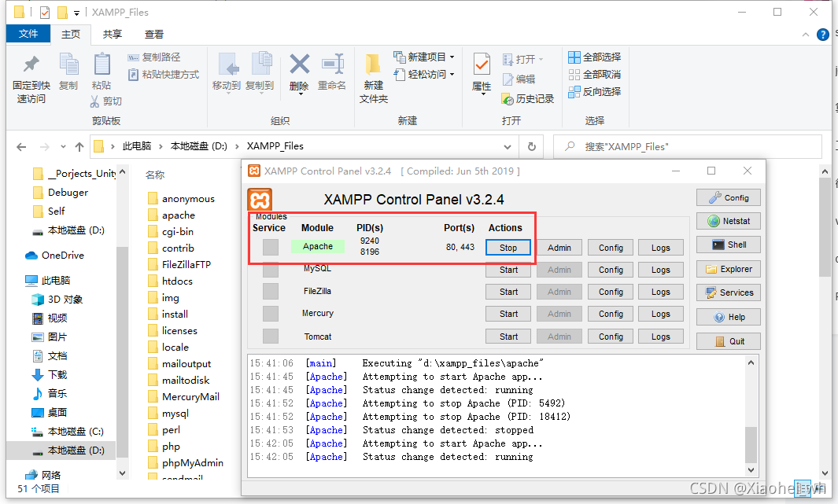
Task: Open Apache Logs button
Action: (x=661, y=248)
